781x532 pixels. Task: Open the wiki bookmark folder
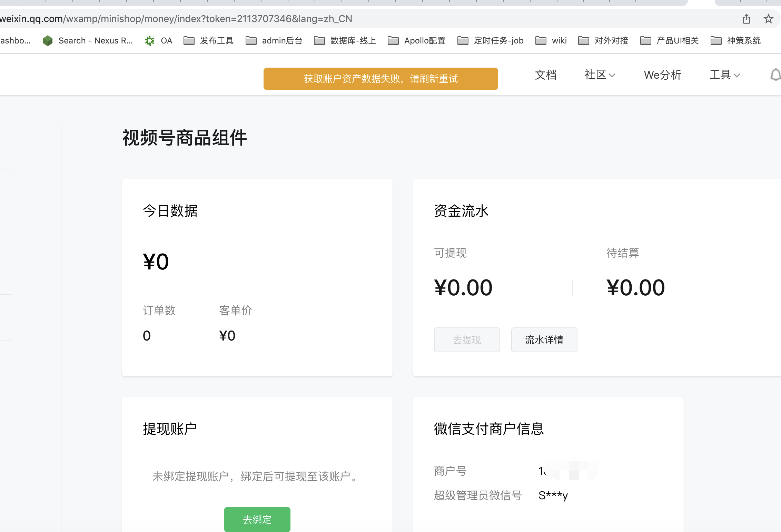551,41
